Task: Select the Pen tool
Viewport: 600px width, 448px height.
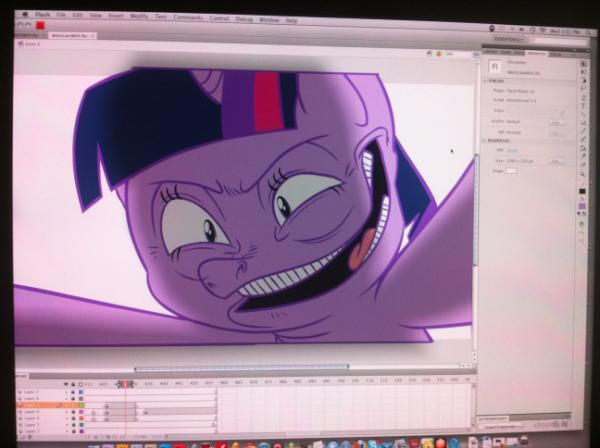Action: (x=583, y=98)
